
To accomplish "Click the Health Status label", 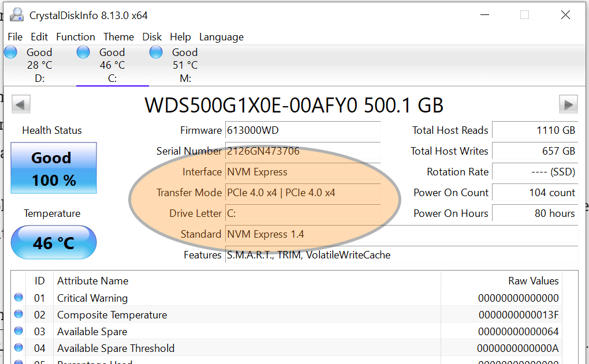I will pos(52,130).
